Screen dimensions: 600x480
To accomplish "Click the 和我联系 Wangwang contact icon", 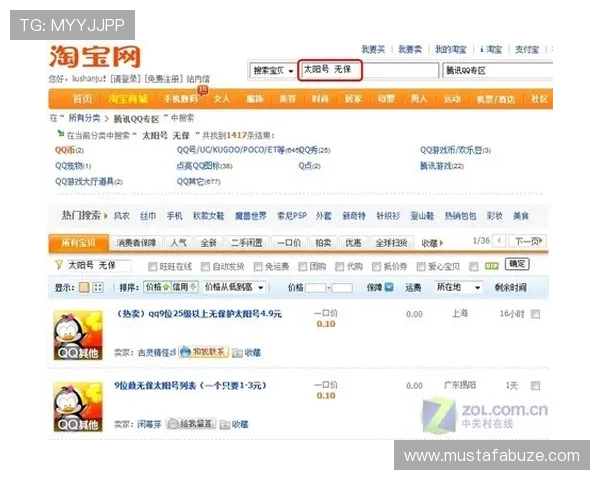I will 204,352.
